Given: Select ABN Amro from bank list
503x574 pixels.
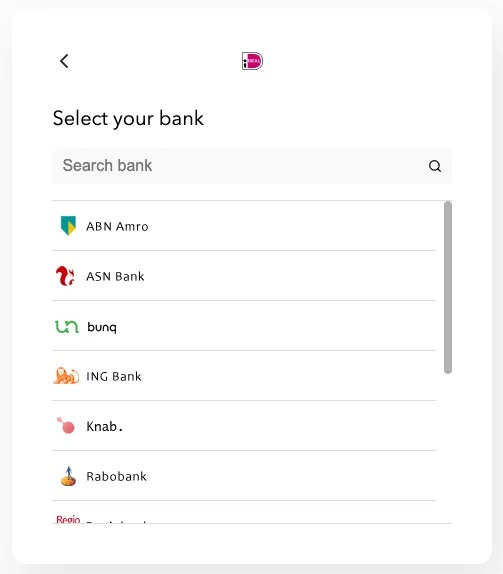Looking at the screenshot, I should tap(244, 226).
